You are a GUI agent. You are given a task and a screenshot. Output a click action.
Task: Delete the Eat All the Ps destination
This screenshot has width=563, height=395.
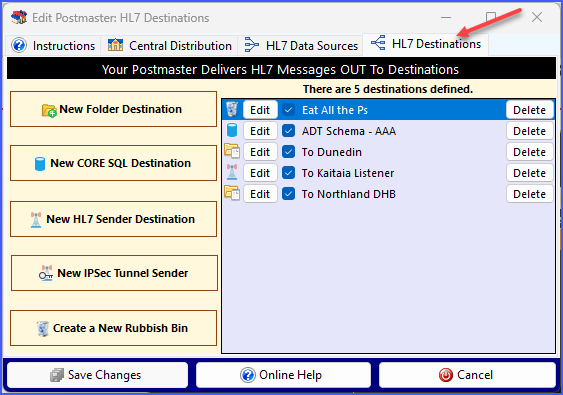530,110
